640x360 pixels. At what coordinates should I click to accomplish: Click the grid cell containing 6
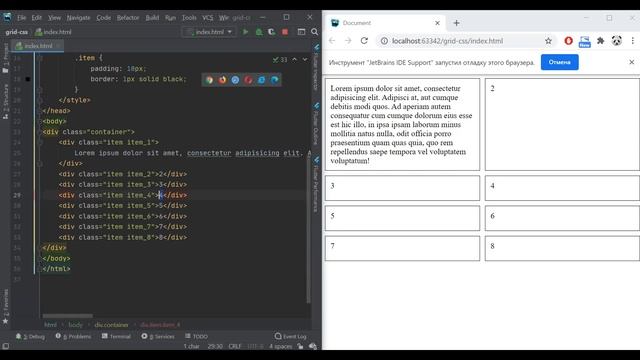coord(562,218)
